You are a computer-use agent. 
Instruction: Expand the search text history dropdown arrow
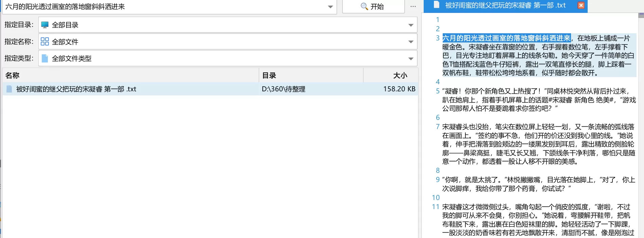click(x=330, y=7)
